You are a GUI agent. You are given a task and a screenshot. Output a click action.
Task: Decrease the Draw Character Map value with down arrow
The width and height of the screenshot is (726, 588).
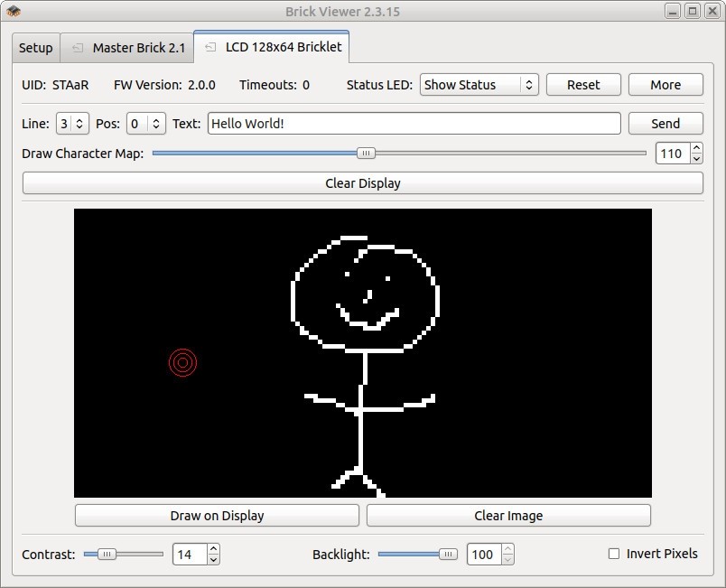(x=696, y=158)
